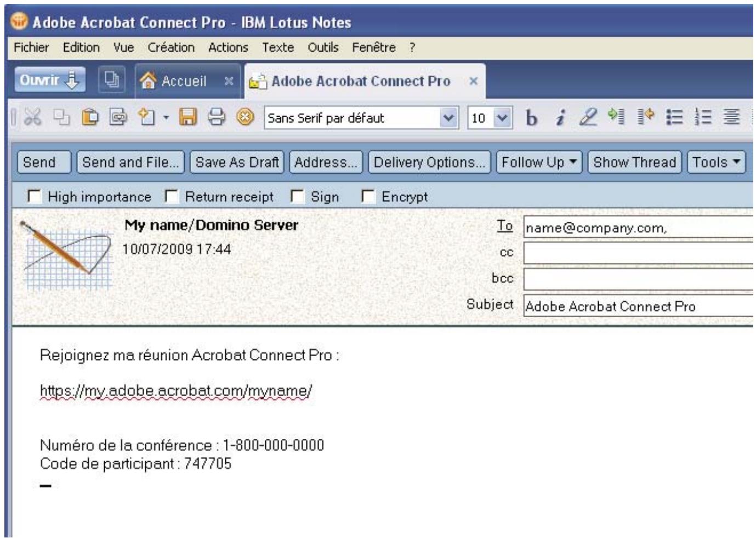756x538 pixels.
Task: Click the bcc input field
Action: coord(639,279)
